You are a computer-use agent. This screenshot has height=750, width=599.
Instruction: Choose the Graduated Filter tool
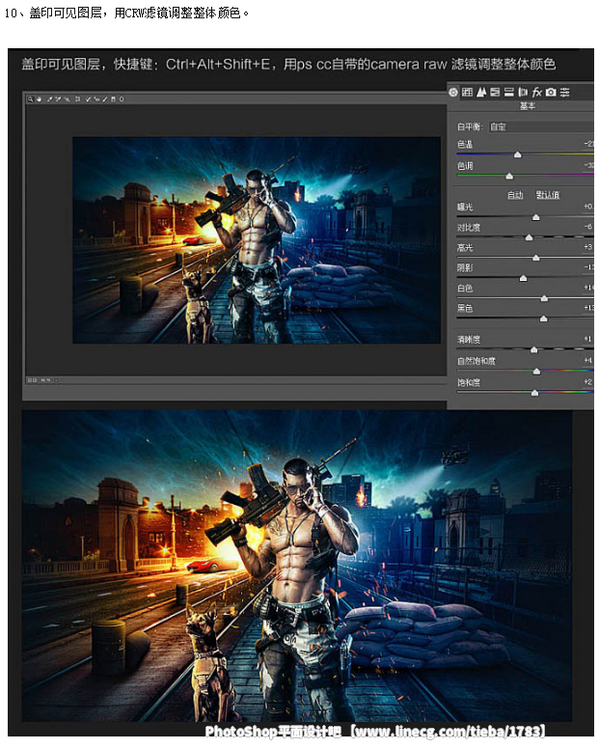point(113,99)
